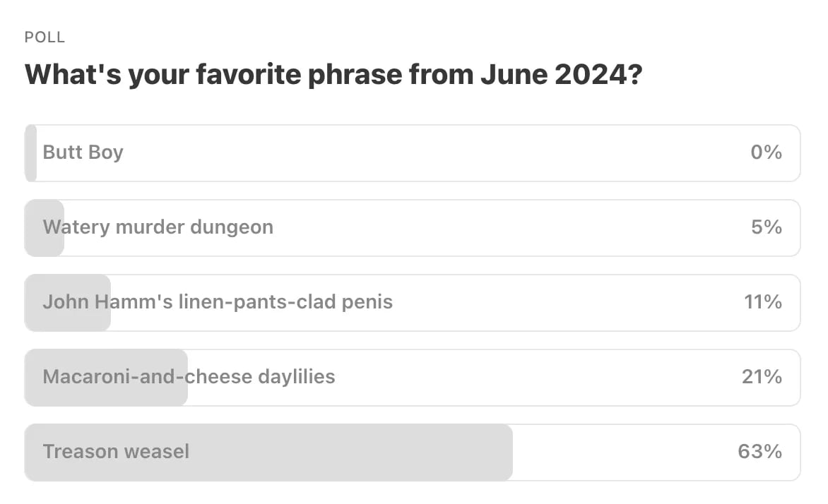Select the Butt Boy poll option

(x=413, y=153)
